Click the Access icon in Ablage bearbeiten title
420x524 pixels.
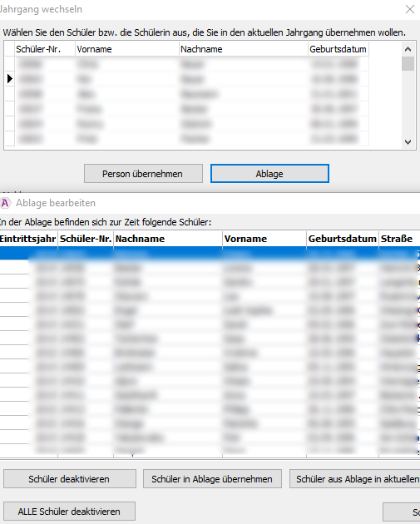[x=5, y=203]
